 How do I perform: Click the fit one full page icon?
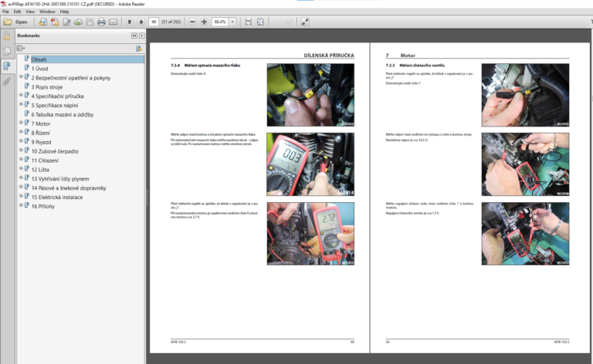(260, 22)
